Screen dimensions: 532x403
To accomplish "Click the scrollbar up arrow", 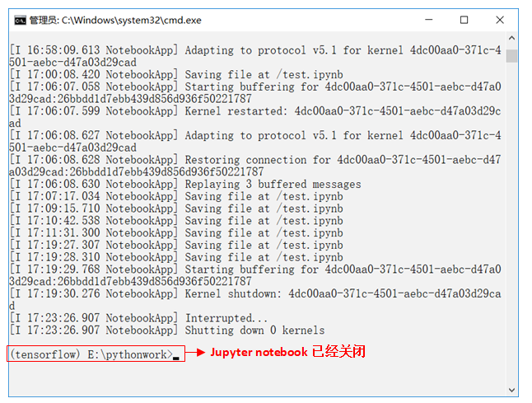I will pos(511,38).
